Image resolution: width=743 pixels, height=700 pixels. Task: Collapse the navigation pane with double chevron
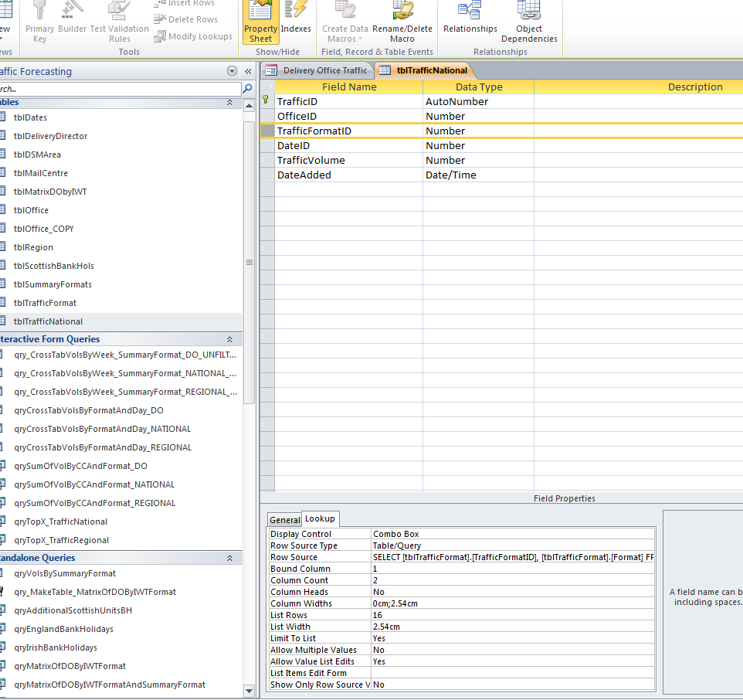click(248, 71)
